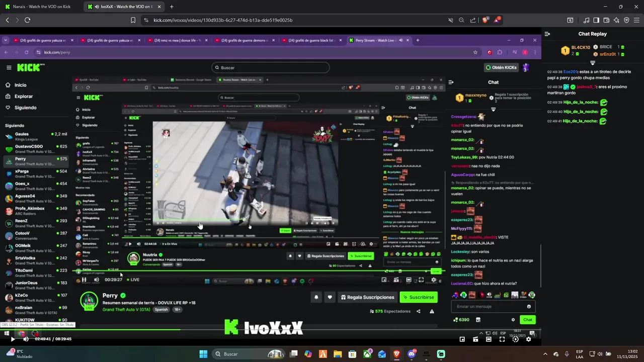Open Outlook from the taskbar
Viewport: 644px width, 362px height.
pos(382,354)
